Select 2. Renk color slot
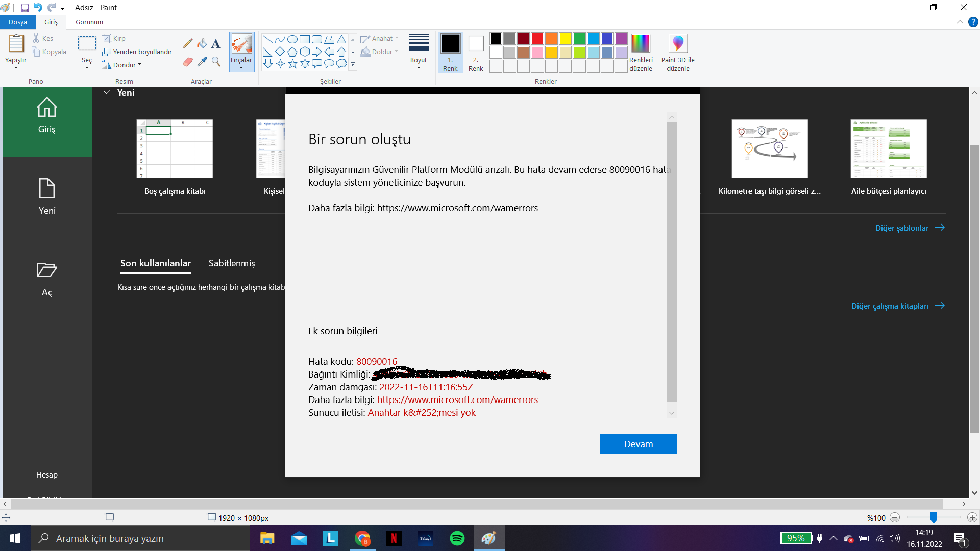980x551 pixels. point(476,52)
